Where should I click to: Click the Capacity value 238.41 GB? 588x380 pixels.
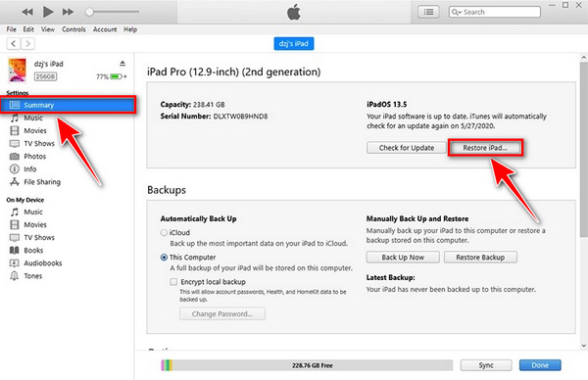pos(209,105)
